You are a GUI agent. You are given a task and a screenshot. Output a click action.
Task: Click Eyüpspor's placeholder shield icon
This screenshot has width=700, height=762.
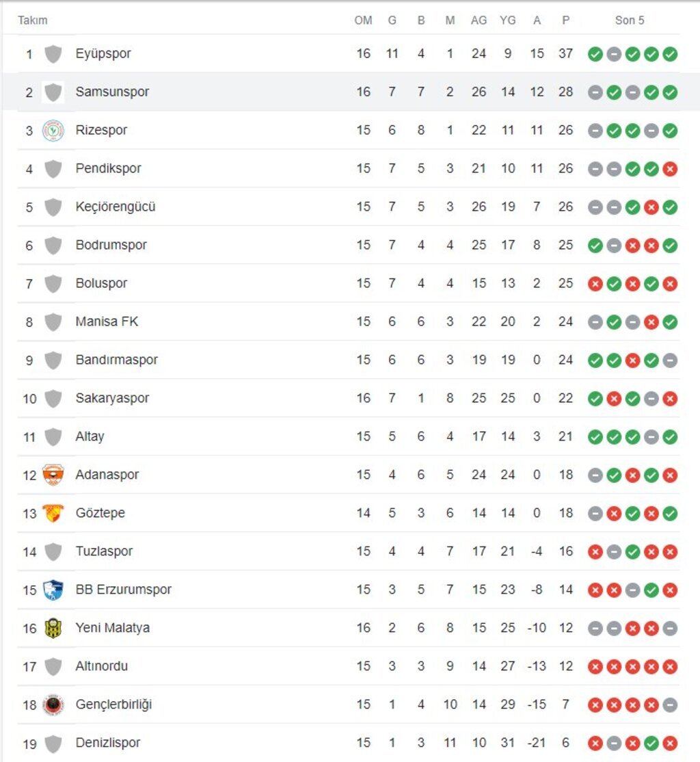[53, 53]
